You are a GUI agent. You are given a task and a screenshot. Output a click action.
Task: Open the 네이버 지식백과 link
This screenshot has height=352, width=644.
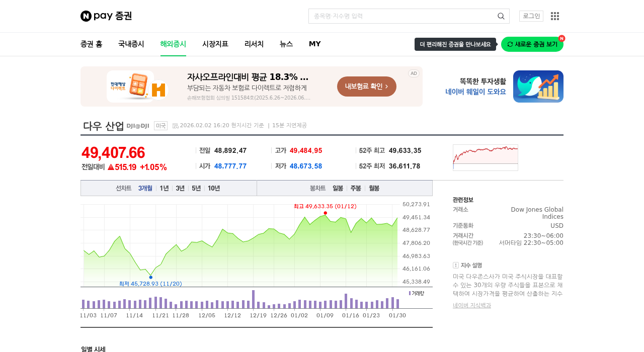point(472,305)
